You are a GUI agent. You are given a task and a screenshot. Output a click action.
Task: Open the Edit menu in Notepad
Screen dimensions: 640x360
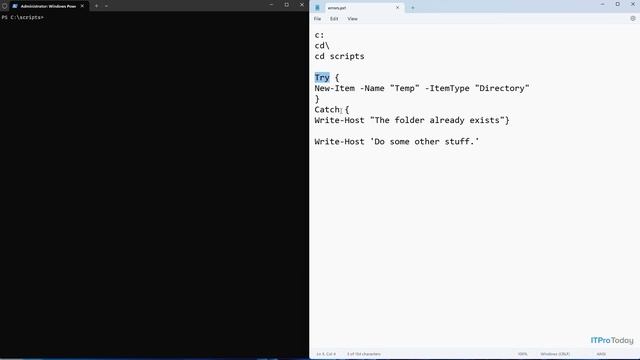pyautogui.click(x=334, y=19)
